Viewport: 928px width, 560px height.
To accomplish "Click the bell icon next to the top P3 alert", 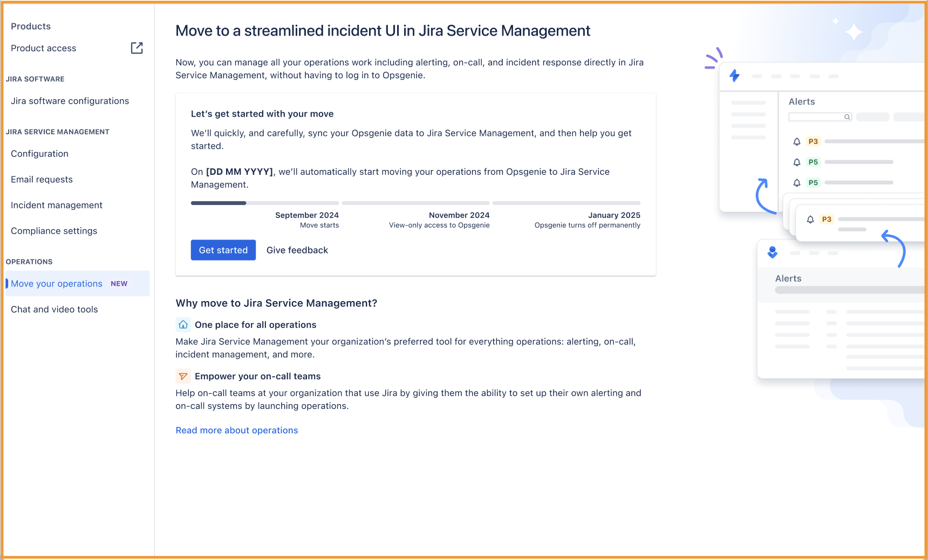I will click(796, 141).
